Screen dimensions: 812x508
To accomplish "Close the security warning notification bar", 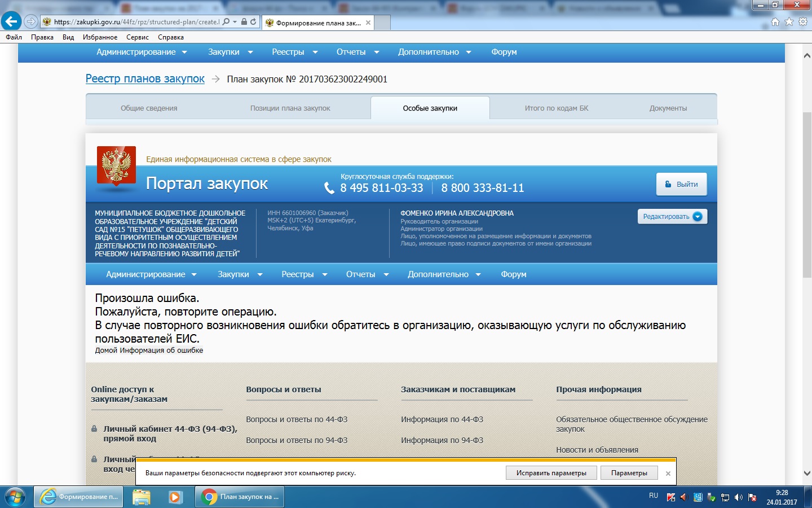I will point(668,474).
